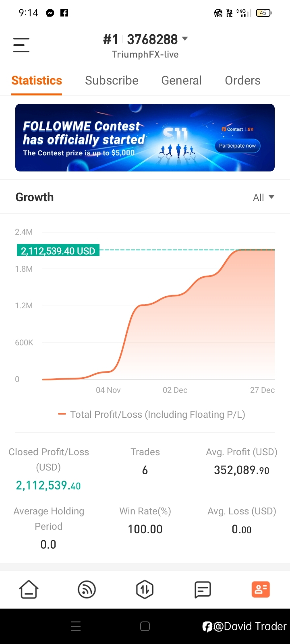
Task: Tap the 02 Dec point on chart
Action: tap(175, 390)
